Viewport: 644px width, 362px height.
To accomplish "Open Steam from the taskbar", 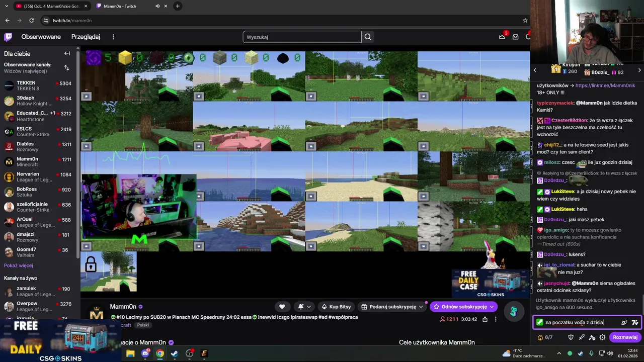I will tap(174, 353).
